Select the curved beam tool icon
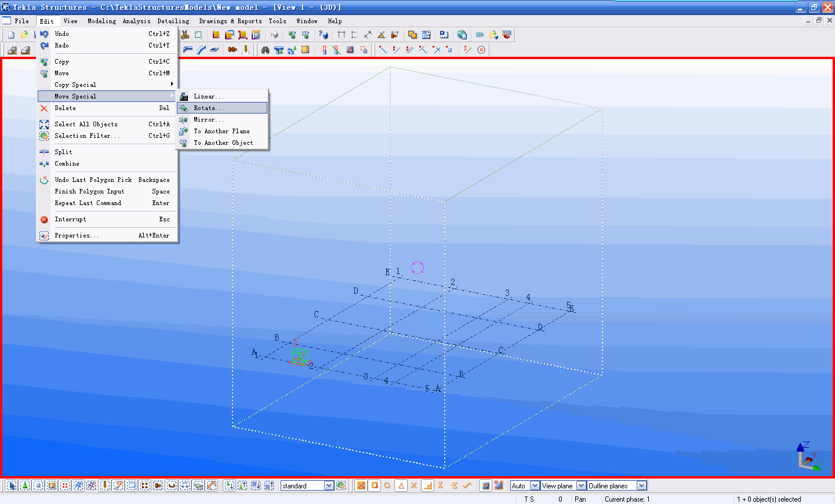The height and width of the screenshot is (504, 835). 201,50
